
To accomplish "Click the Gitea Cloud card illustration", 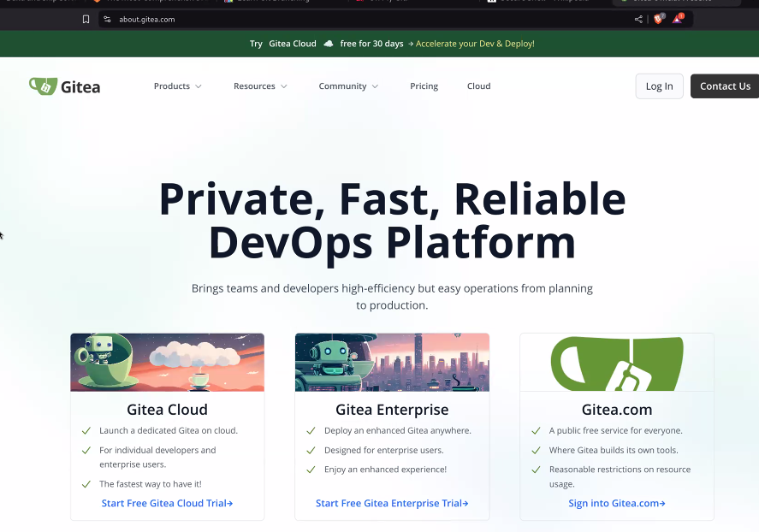I will (x=168, y=363).
